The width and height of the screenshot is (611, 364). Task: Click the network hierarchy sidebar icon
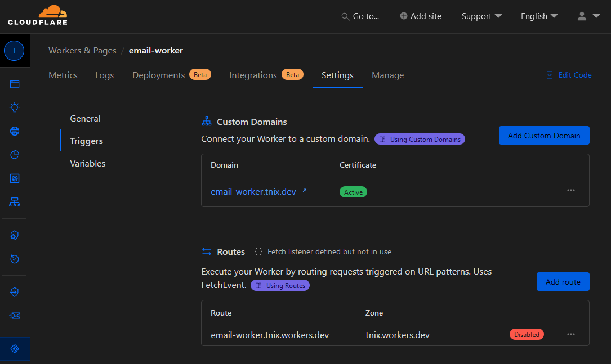click(15, 201)
